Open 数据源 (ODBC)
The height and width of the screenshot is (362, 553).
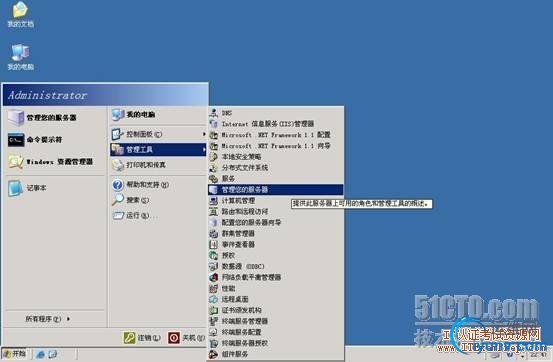tap(276, 266)
